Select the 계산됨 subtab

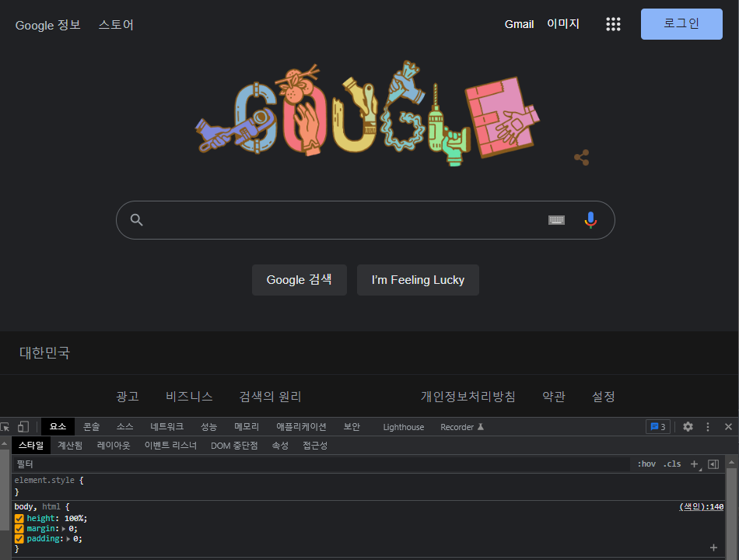click(x=70, y=446)
